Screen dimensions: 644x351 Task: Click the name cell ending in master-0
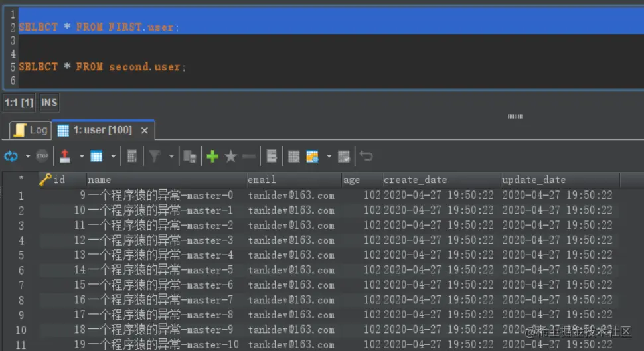click(x=166, y=196)
